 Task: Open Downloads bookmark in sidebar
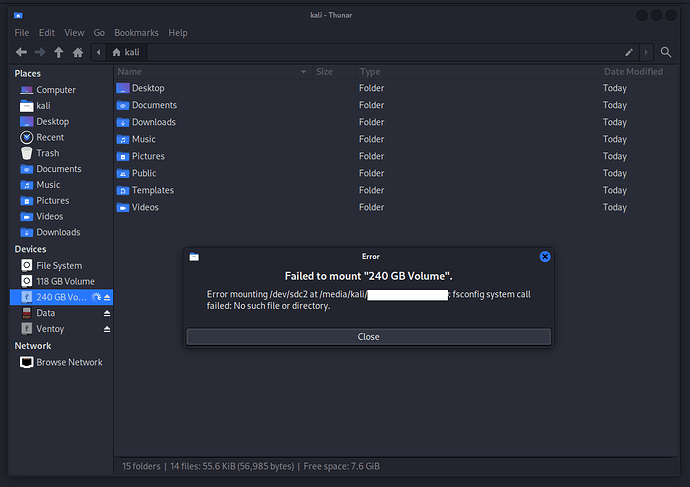coord(62,232)
